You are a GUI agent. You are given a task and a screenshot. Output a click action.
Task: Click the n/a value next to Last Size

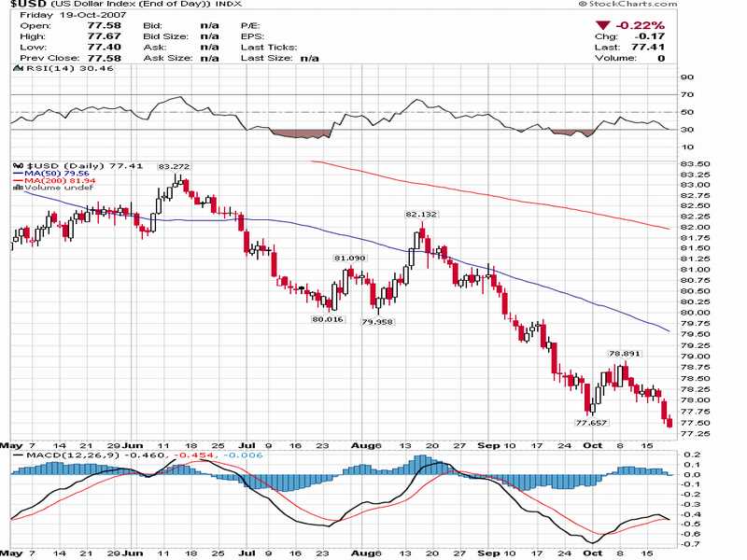[x=310, y=58]
